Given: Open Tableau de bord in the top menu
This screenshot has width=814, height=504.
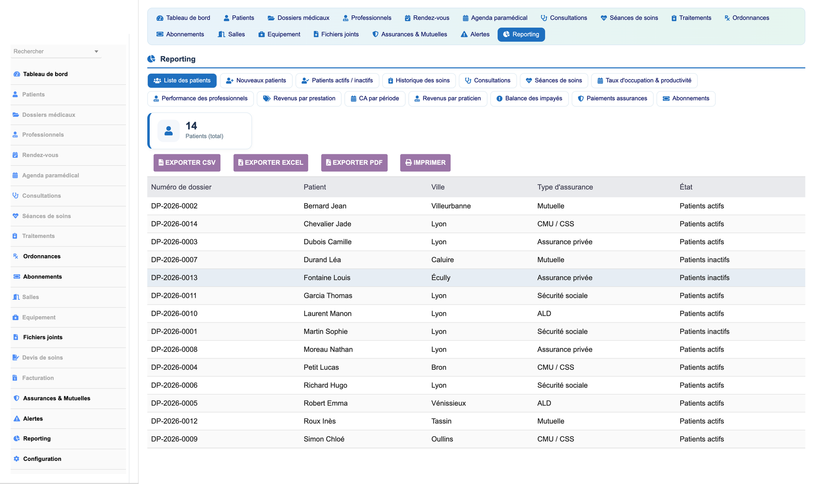Looking at the screenshot, I should coord(183,18).
